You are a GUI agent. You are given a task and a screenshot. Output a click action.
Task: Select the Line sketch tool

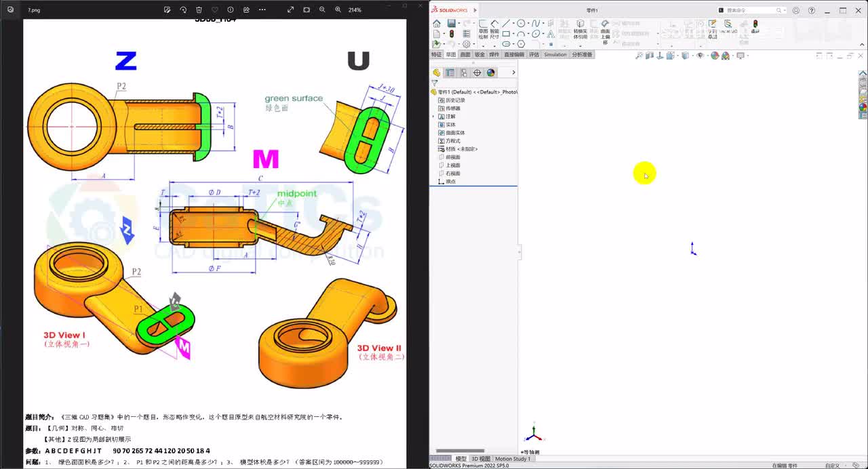(506, 24)
